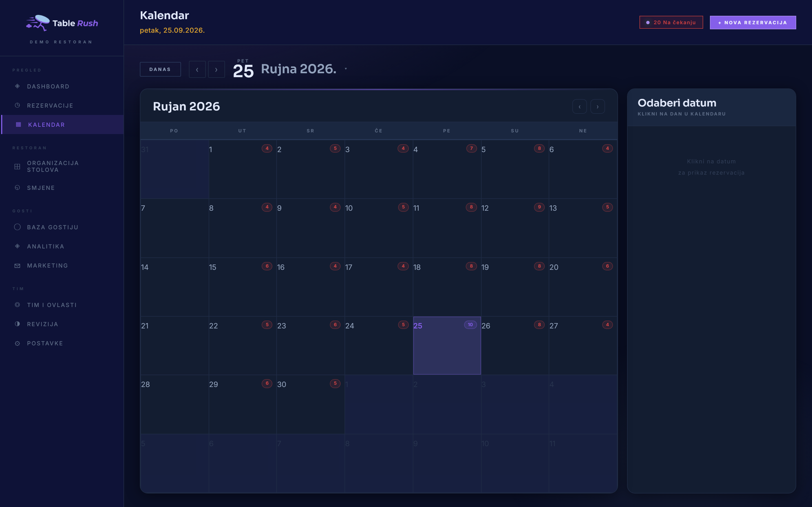Click the Organizacija stolova grid icon
This screenshot has height=507, width=812.
click(17, 167)
